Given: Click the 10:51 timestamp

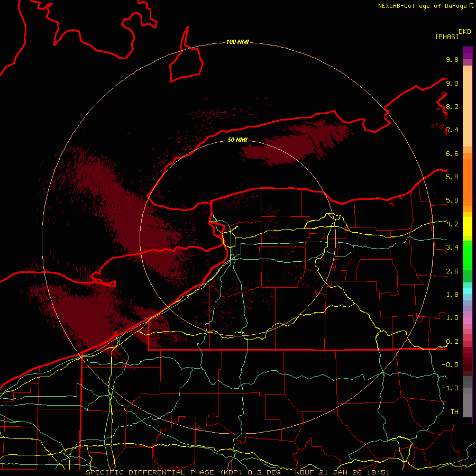Looking at the screenshot, I should (377, 472).
